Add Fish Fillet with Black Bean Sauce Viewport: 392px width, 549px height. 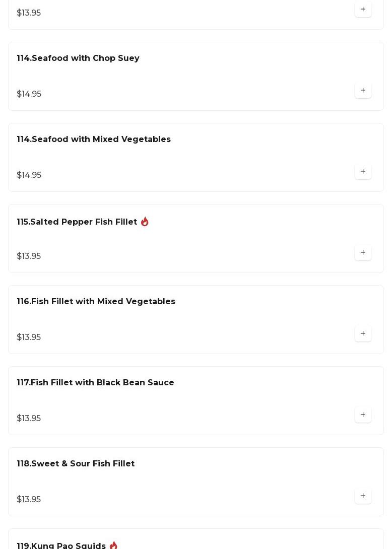tap(363, 415)
